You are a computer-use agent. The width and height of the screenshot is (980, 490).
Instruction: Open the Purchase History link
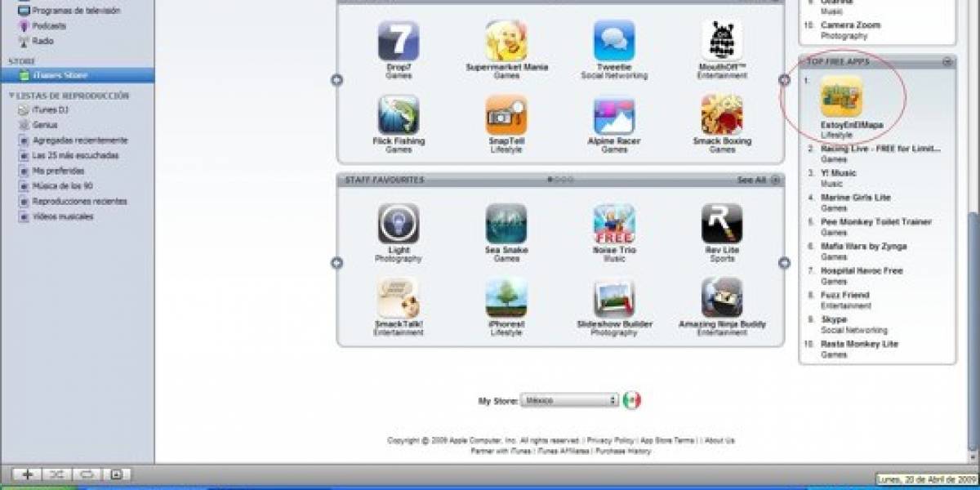[623, 451]
